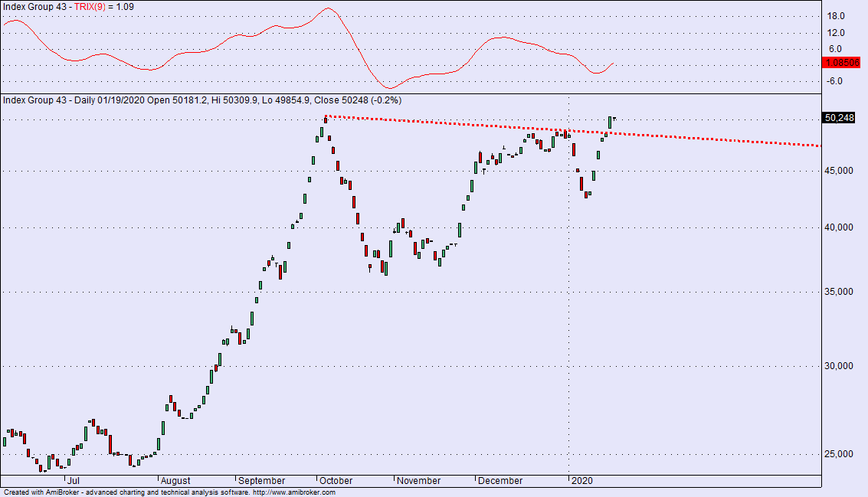Click the August date axis label
Screen dimensions: 868x497
175,480
